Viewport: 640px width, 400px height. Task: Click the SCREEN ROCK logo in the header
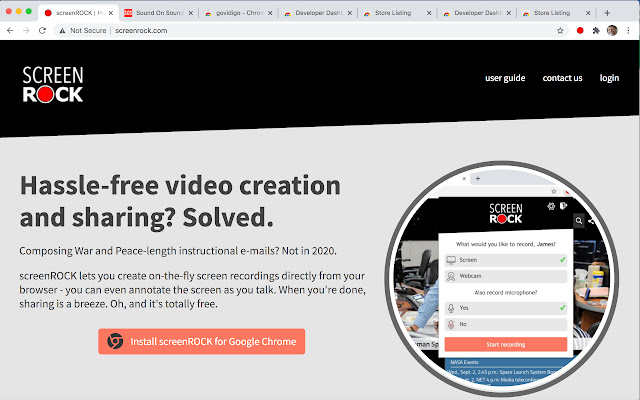coord(53,84)
